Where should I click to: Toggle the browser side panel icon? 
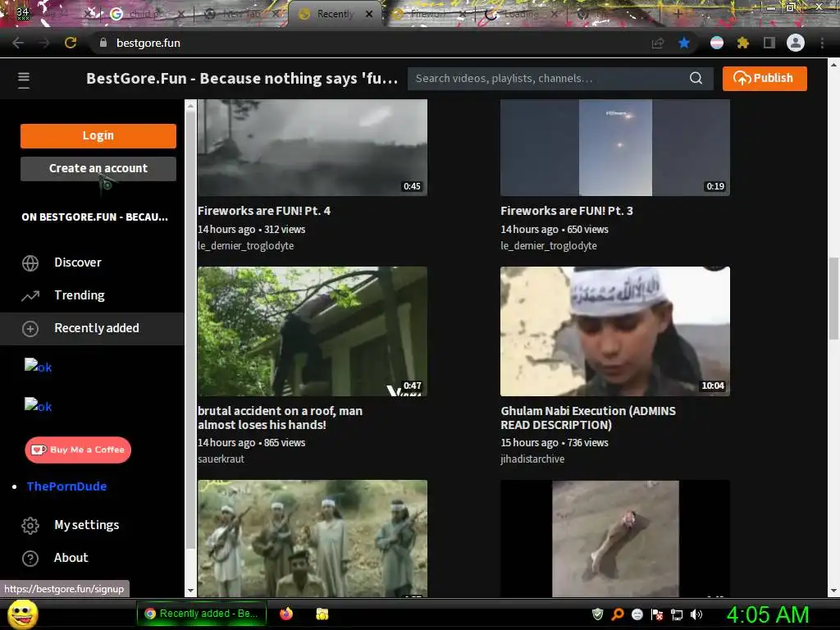tap(769, 43)
